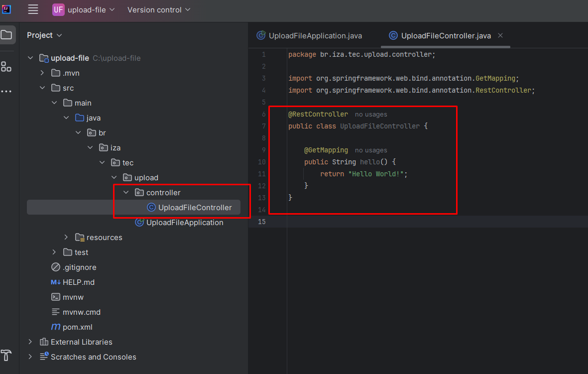Select the .gitignore file
588x374 pixels.
[80, 267]
